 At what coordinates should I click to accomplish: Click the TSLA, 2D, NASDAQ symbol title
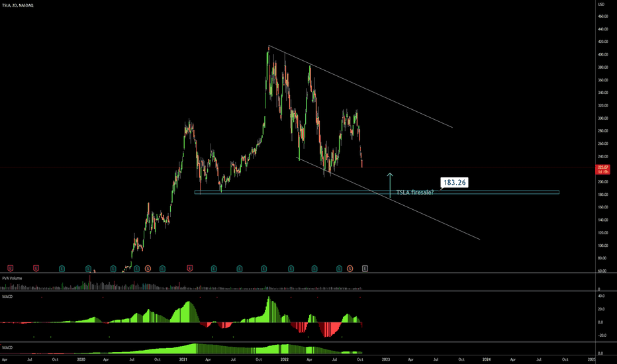click(18, 5)
